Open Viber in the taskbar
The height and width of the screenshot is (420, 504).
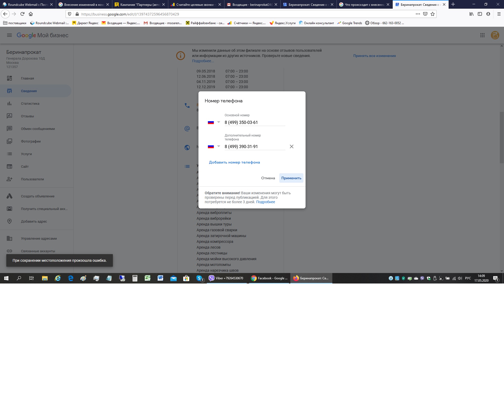click(227, 278)
